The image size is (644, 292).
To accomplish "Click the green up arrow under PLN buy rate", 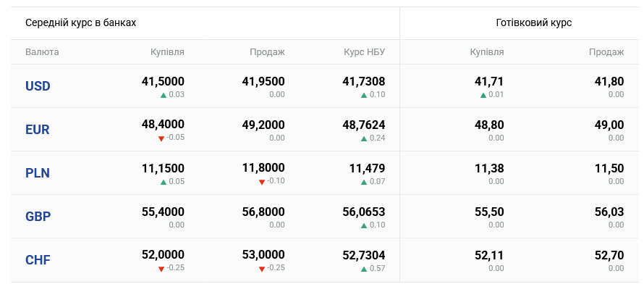I will 164,182.
